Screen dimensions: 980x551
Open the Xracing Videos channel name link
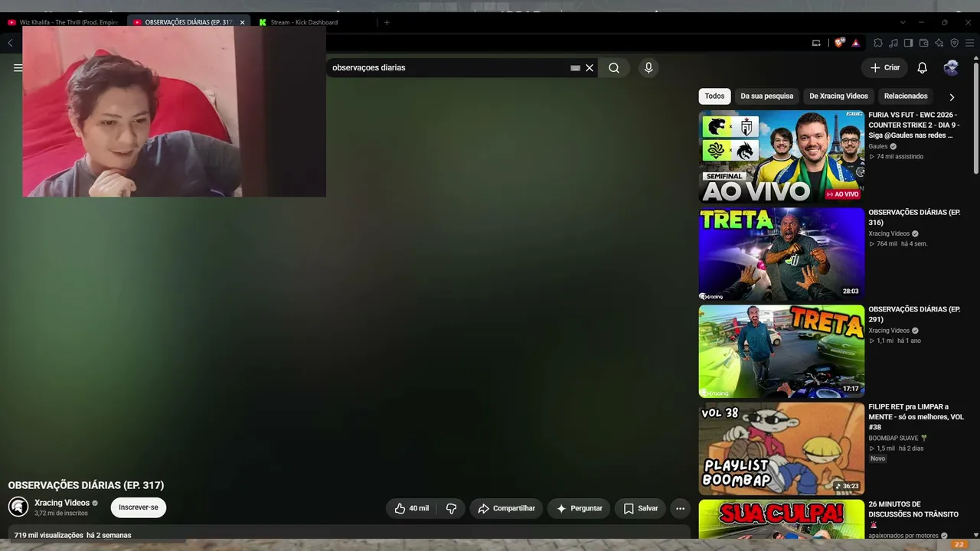[x=62, y=503]
